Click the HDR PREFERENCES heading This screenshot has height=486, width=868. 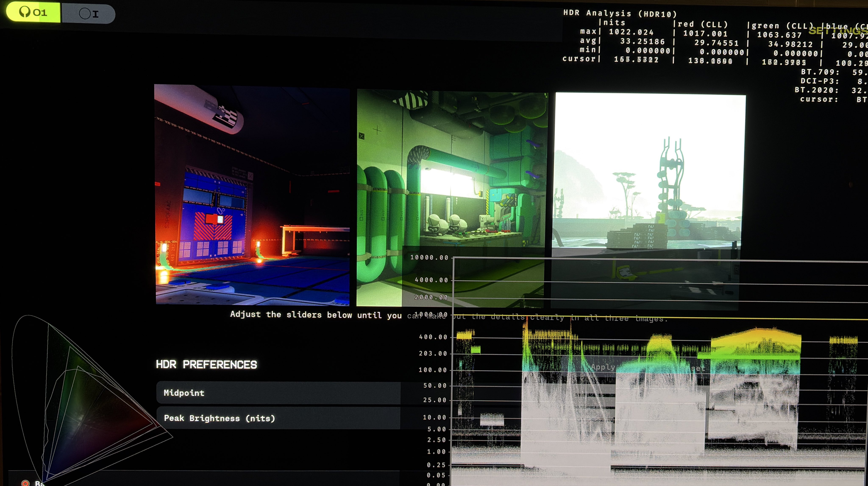(x=206, y=364)
